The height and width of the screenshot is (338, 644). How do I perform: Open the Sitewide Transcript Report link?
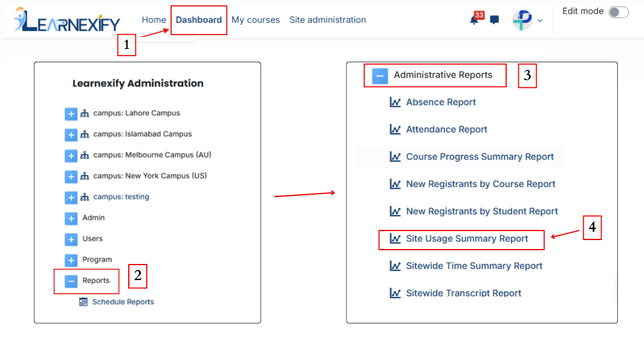tap(464, 293)
